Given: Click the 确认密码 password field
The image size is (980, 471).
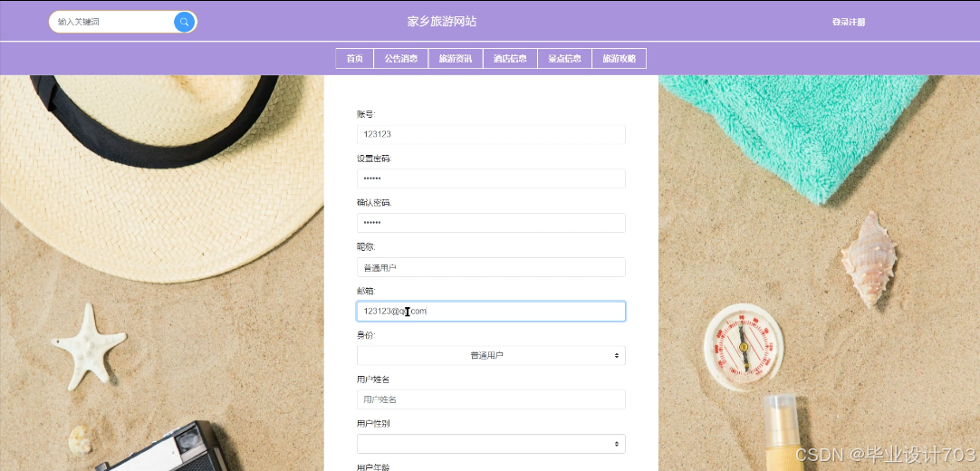Looking at the screenshot, I should pyautogui.click(x=491, y=223).
